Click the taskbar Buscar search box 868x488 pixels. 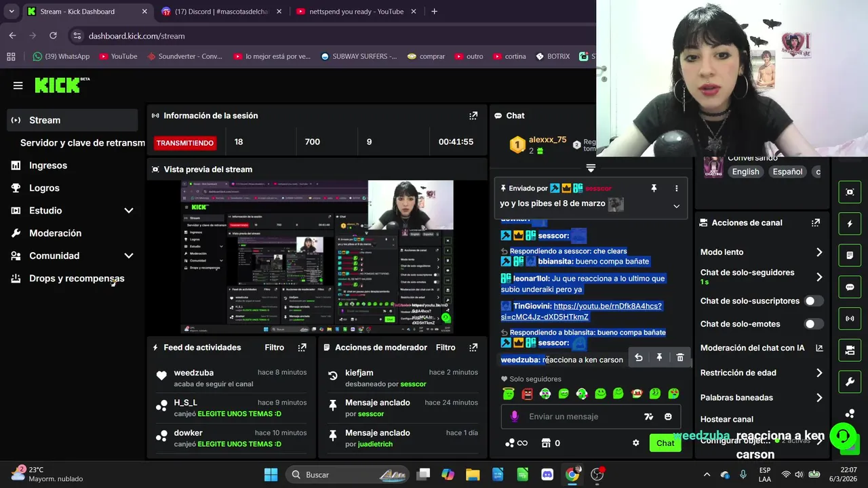point(349,474)
